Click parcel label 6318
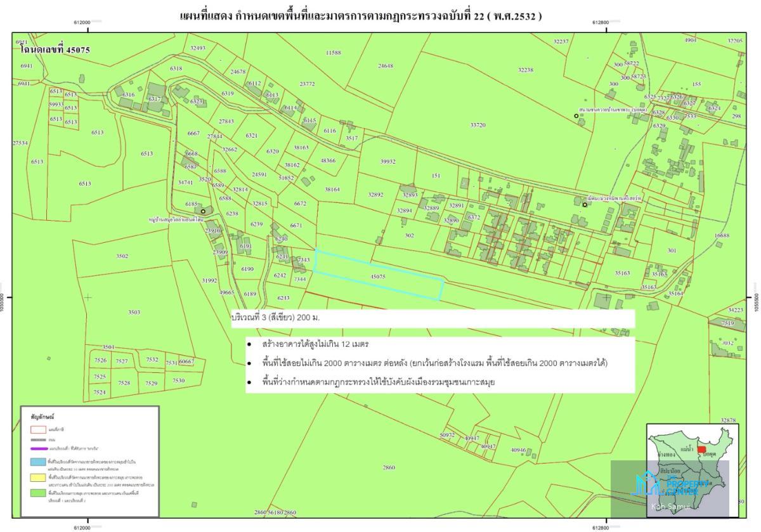761x532 pixels. [x=176, y=68]
